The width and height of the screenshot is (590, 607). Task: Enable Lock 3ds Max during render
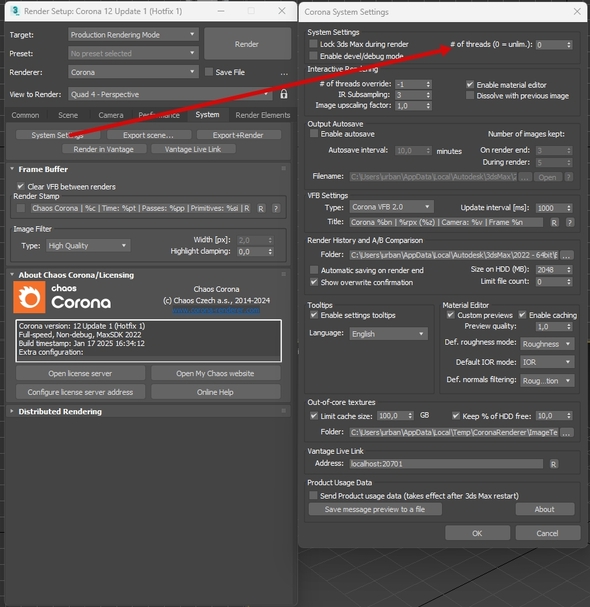pos(313,44)
